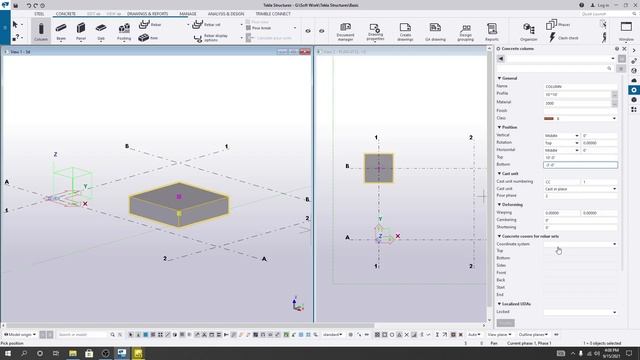640x360 pixels.
Task: Open the Document manager
Action: 345,31
